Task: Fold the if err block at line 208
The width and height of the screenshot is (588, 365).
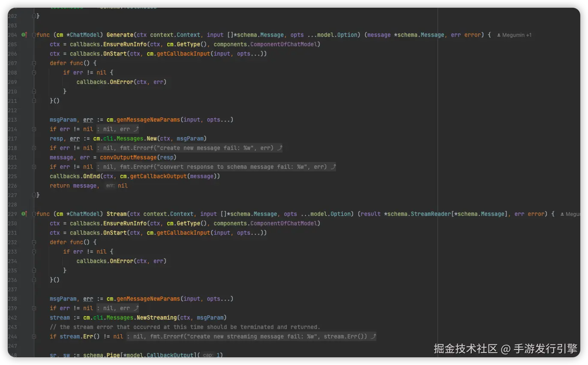Action: coord(34,72)
